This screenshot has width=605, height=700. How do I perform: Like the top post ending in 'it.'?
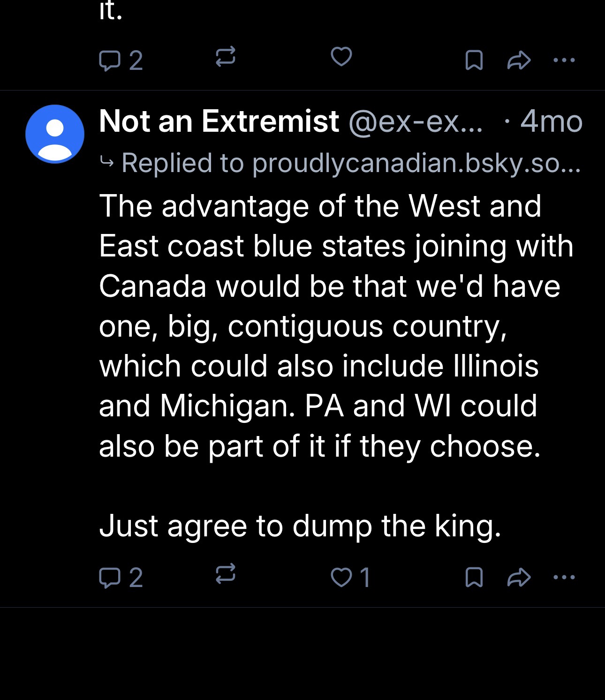click(x=341, y=57)
